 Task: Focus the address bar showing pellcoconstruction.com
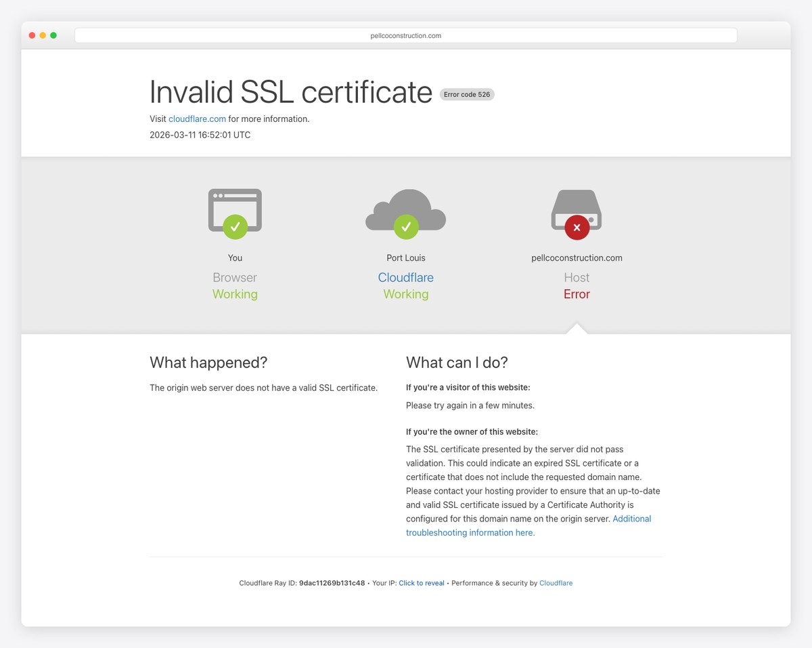point(406,35)
